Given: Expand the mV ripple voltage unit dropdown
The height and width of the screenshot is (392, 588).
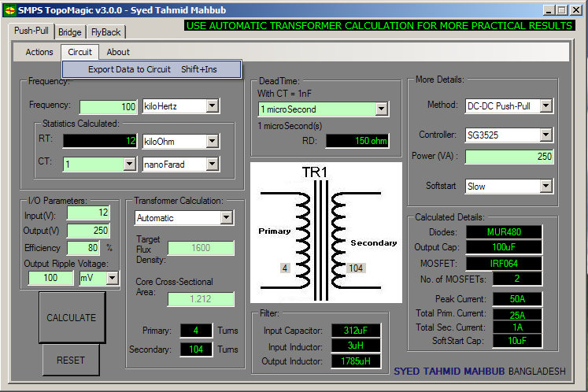Looking at the screenshot, I should (112, 278).
